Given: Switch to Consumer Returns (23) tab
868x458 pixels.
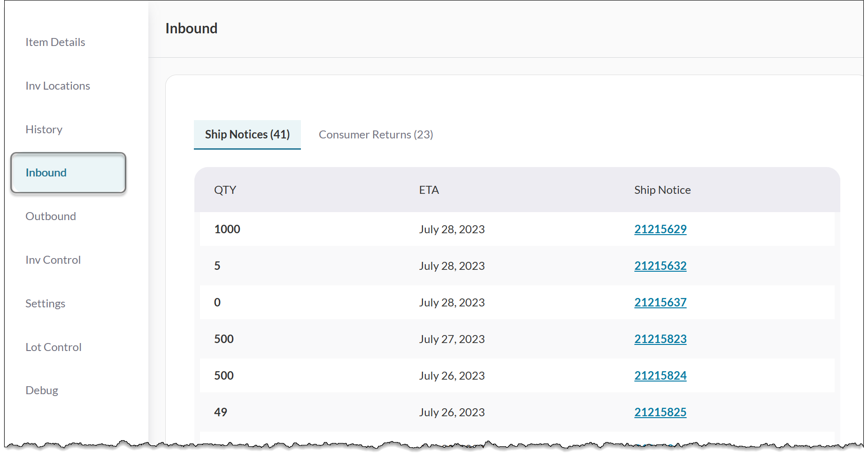Looking at the screenshot, I should coord(376,135).
